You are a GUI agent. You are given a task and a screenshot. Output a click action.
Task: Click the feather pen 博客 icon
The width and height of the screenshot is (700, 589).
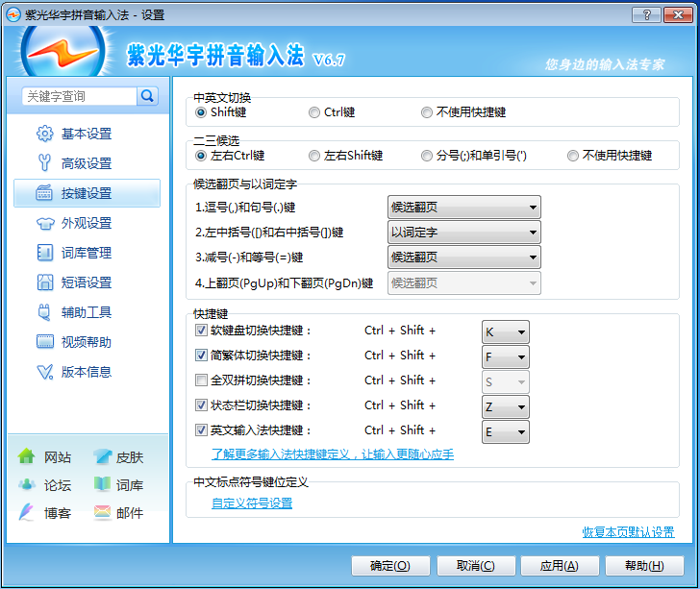[x=26, y=512]
